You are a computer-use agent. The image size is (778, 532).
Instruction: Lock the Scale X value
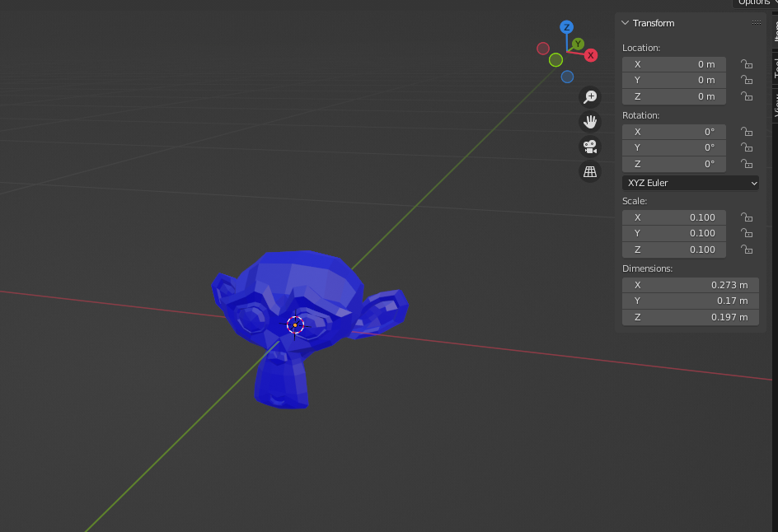747,217
